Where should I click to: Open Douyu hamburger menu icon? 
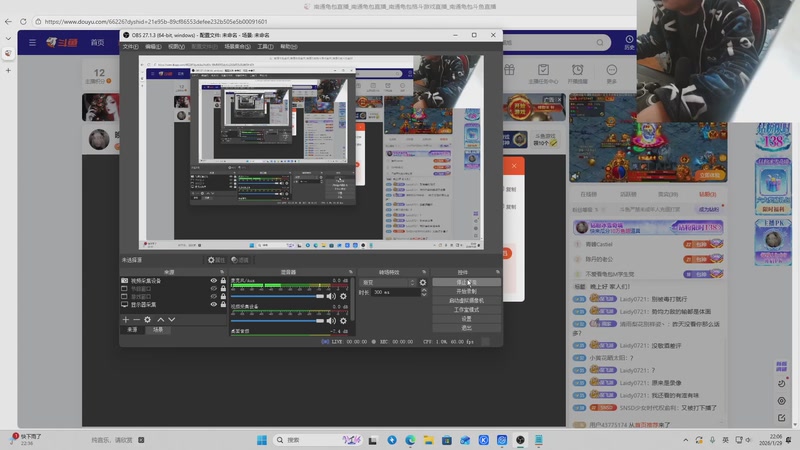33,42
